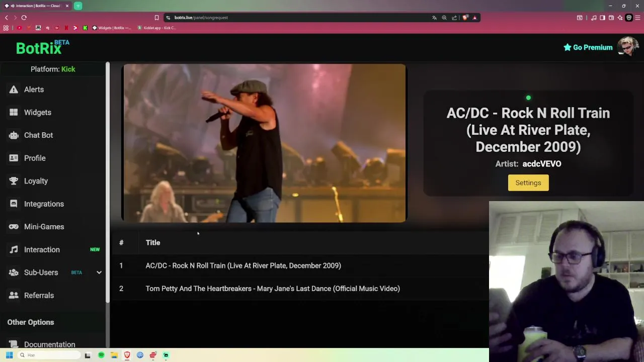Click the AC/DC video player thumbnail
Viewport: 644px width, 362px height.
tap(264, 143)
